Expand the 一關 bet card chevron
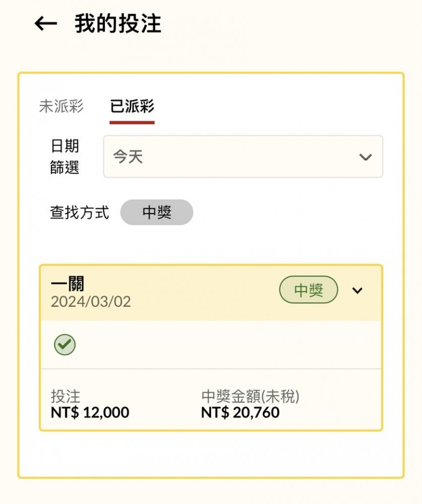 click(357, 290)
